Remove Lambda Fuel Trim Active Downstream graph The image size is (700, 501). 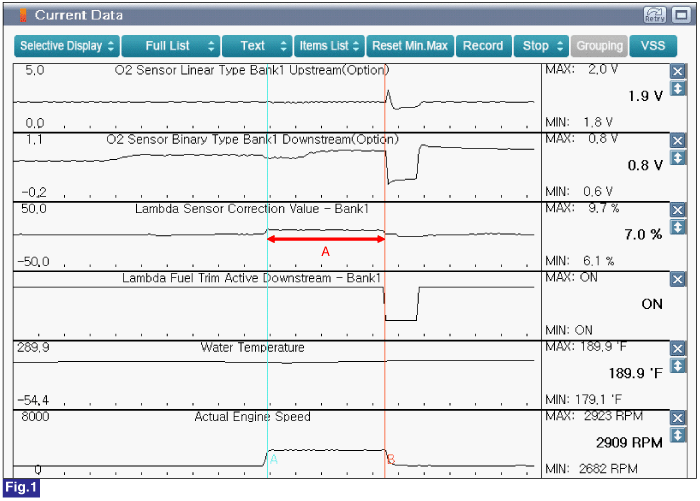click(x=677, y=280)
